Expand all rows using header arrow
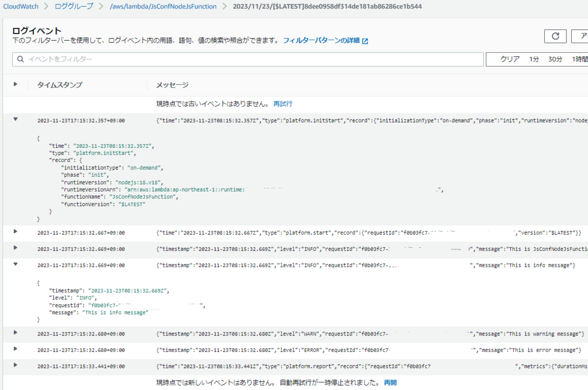 (15, 84)
